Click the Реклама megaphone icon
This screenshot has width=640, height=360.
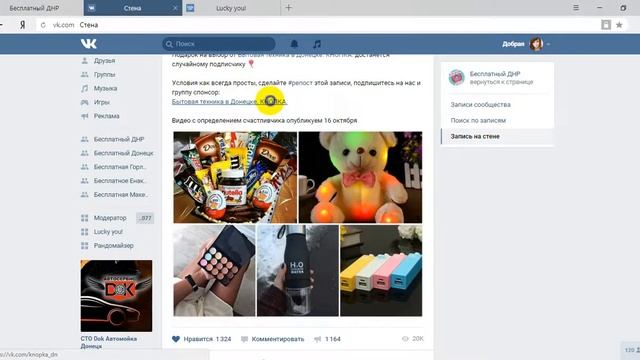pos(84,116)
